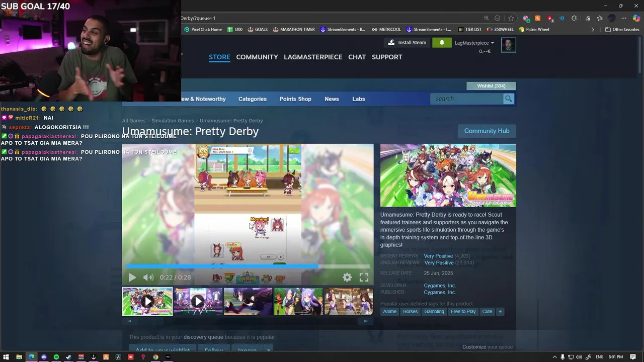Open developer Cygames, Inc. link
Screen dimensions: 644x362
tap(440, 286)
